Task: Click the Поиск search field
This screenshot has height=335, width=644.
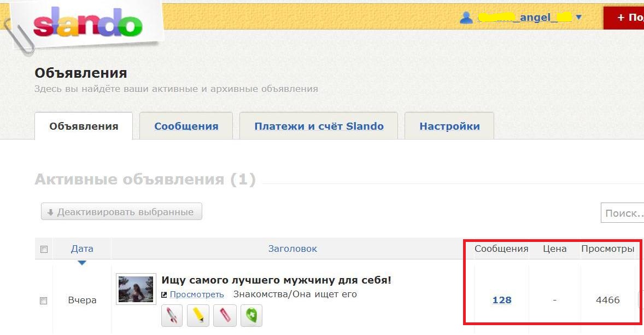Action: tap(622, 213)
